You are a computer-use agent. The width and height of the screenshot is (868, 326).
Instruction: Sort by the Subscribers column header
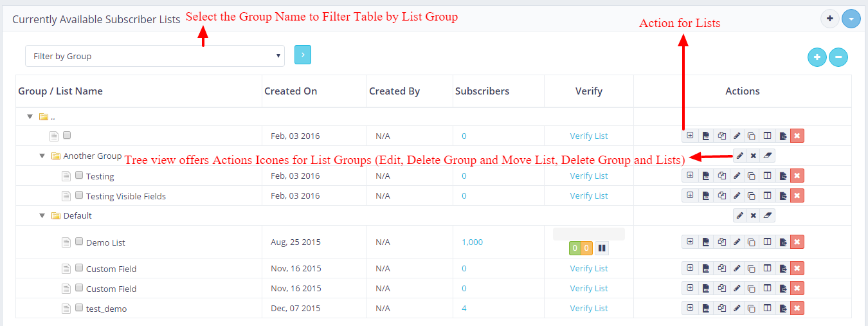click(x=482, y=91)
